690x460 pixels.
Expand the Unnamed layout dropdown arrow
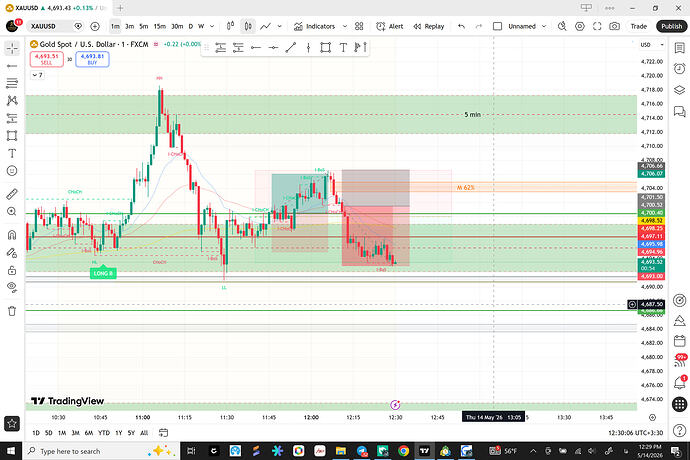(544, 26)
